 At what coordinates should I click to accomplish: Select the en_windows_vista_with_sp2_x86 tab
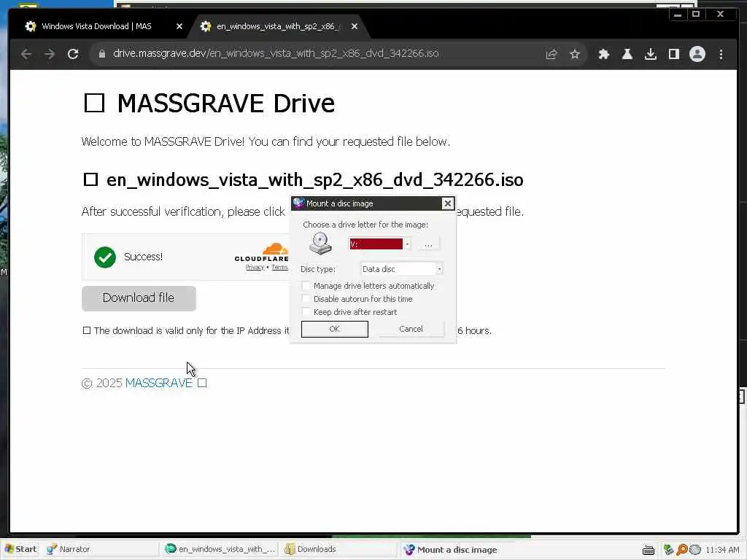(x=277, y=26)
